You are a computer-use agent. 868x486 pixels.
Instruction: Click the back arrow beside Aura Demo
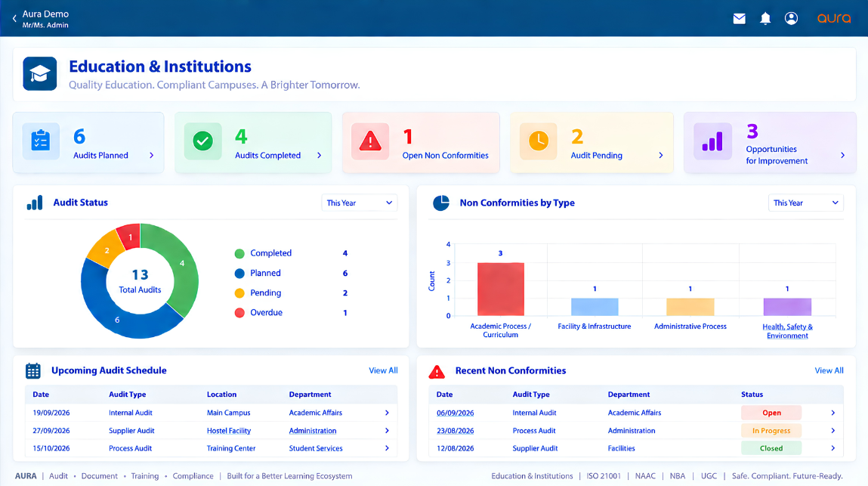14,18
